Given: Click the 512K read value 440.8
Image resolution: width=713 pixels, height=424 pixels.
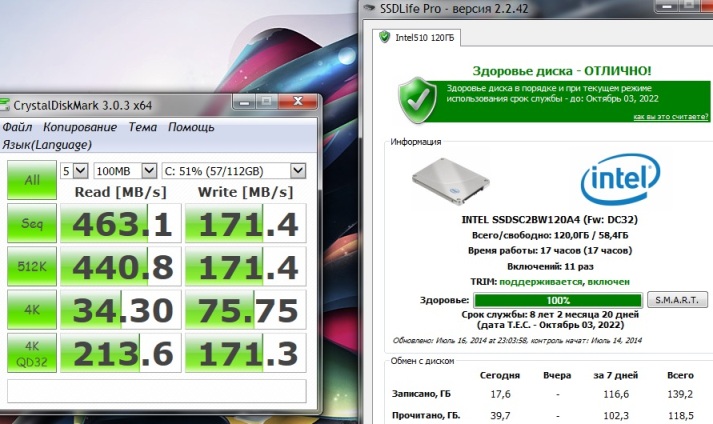Looking at the screenshot, I should [121, 266].
